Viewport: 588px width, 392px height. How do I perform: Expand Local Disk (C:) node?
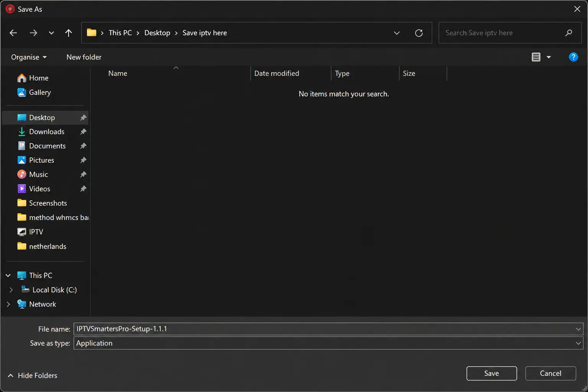point(11,290)
